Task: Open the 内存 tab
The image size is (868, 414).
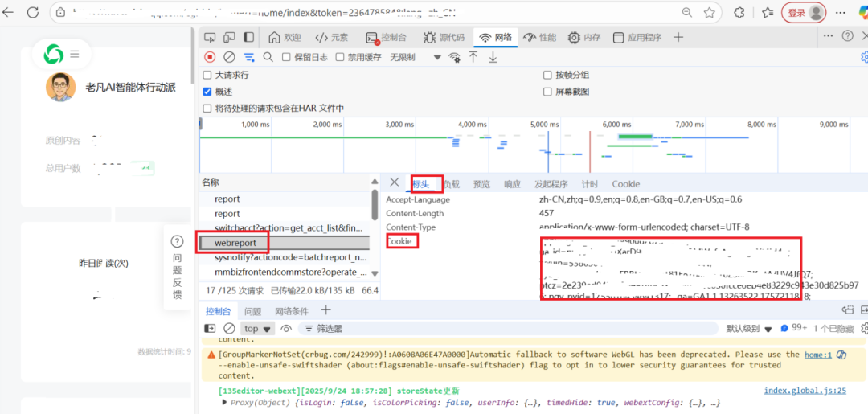Action: tap(584, 38)
